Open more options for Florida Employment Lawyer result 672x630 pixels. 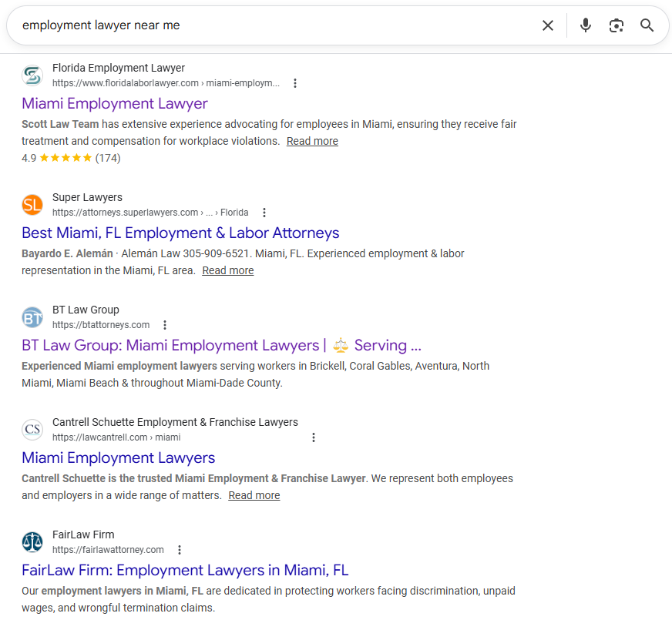295,83
